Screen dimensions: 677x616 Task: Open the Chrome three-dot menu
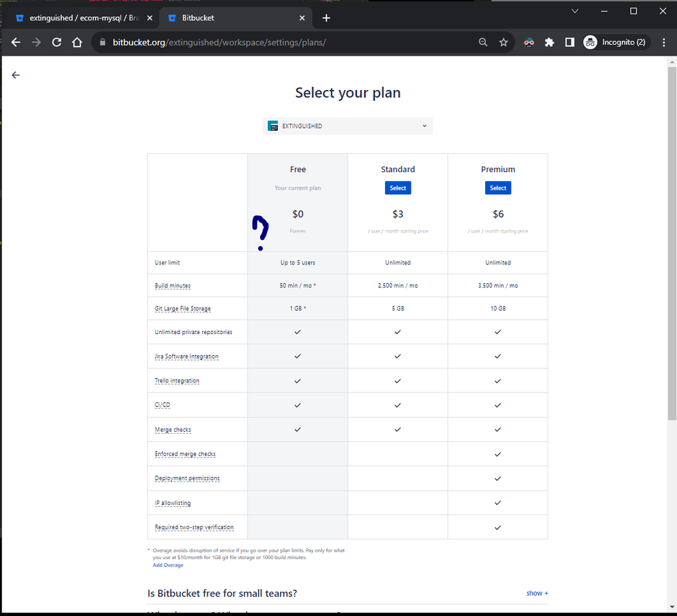click(x=663, y=42)
